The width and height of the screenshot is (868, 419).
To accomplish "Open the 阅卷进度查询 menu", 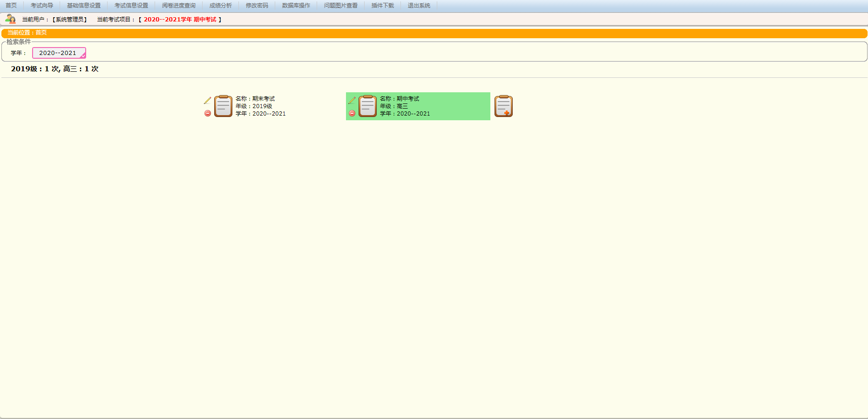I will (179, 6).
